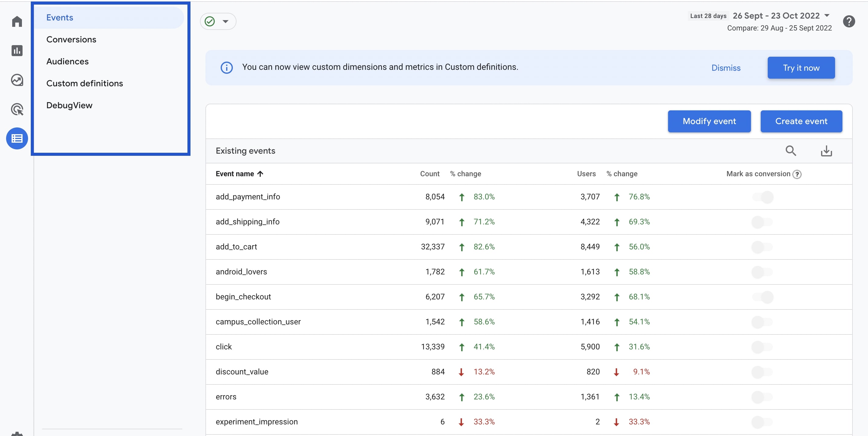Toggle conversion for campus_collection_user

[x=763, y=322]
